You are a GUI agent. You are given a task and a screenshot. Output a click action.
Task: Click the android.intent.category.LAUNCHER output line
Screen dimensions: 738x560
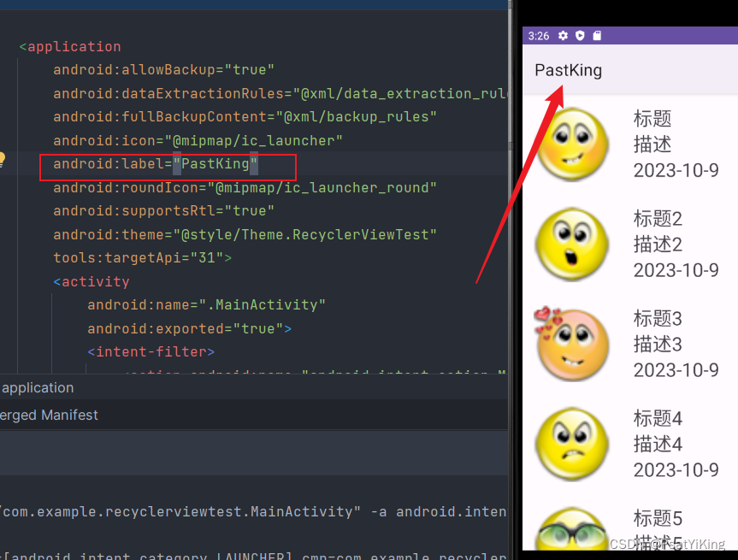coord(254,555)
